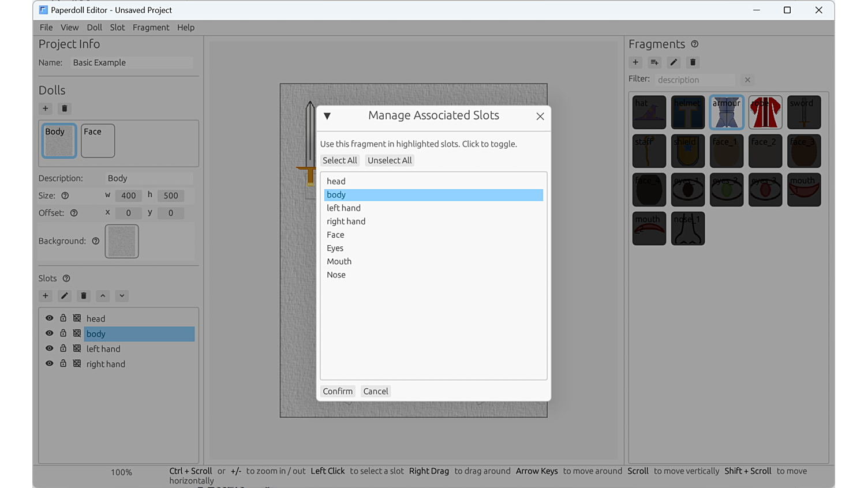Screen dimensions: 868x488
Task: Click the Unselect All button
Action: tap(390, 160)
